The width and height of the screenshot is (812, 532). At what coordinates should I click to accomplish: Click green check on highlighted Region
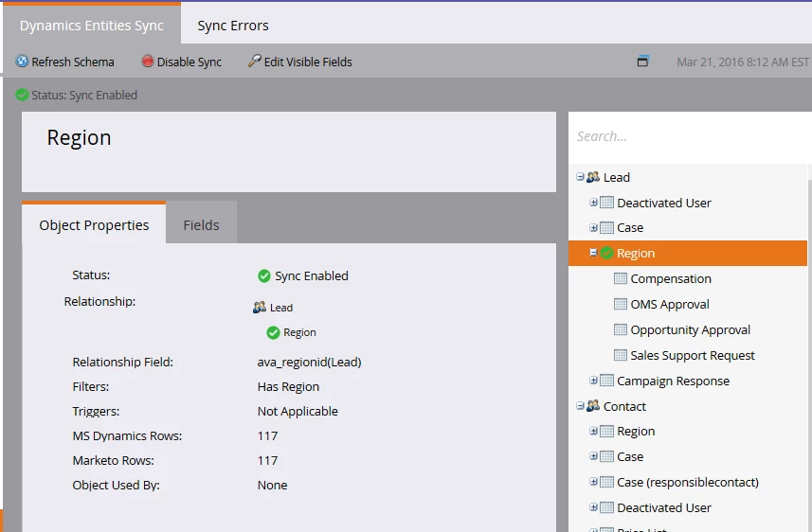tap(607, 253)
